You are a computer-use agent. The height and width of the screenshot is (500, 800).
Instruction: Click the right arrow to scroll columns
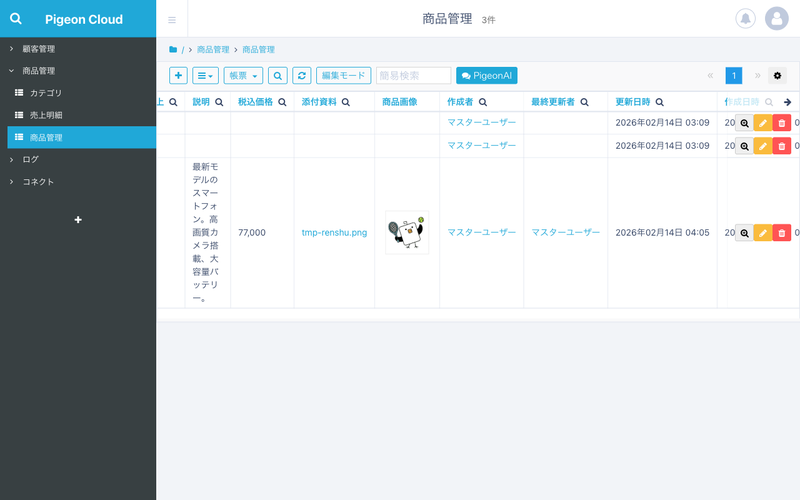point(787,102)
